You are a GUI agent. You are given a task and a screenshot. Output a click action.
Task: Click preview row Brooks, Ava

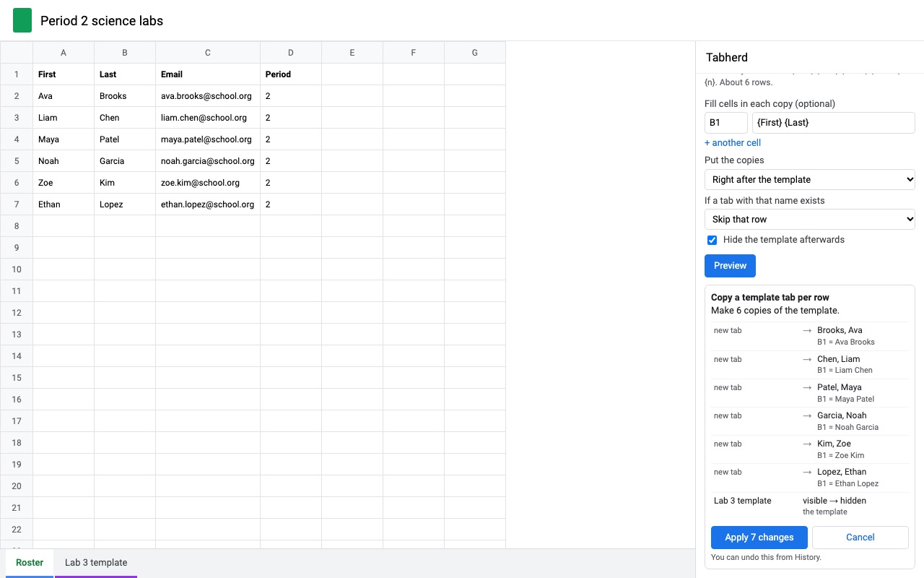click(809, 336)
